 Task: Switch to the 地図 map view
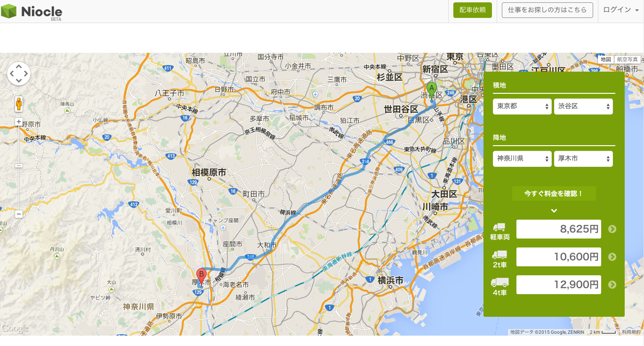(606, 59)
